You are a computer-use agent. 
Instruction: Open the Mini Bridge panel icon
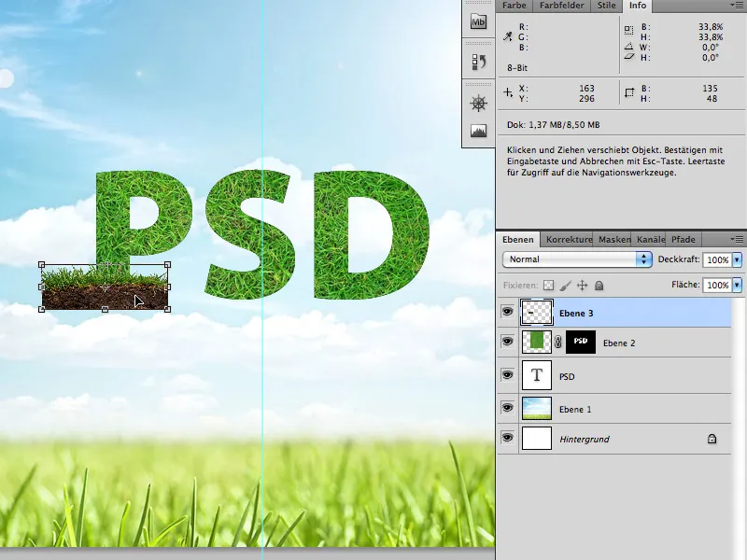[x=478, y=21]
